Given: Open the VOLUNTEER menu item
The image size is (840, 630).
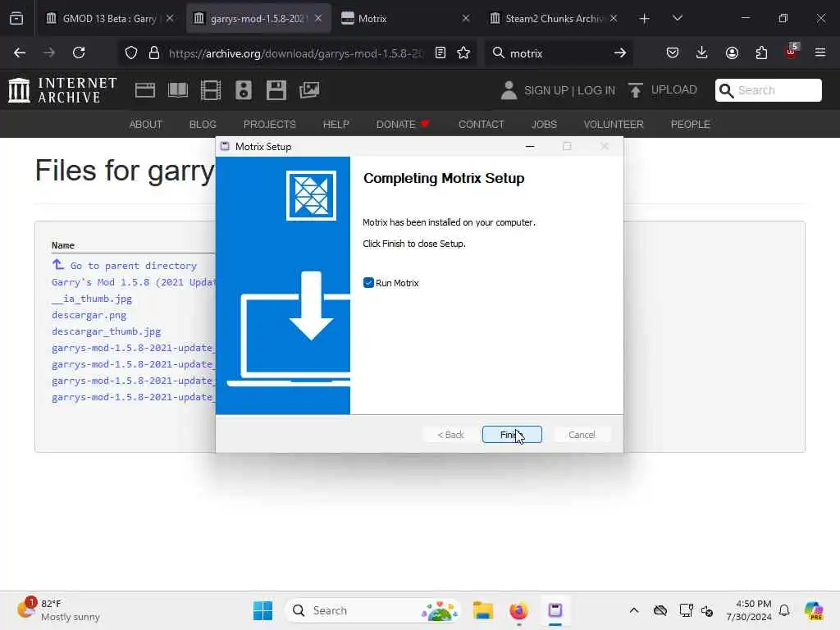Looking at the screenshot, I should tap(614, 125).
